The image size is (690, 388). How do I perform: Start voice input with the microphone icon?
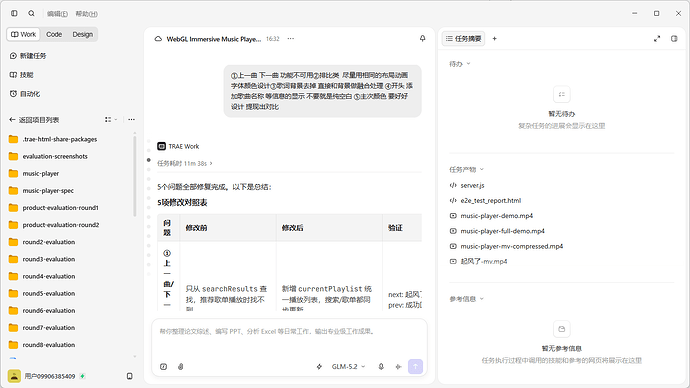pos(381,366)
